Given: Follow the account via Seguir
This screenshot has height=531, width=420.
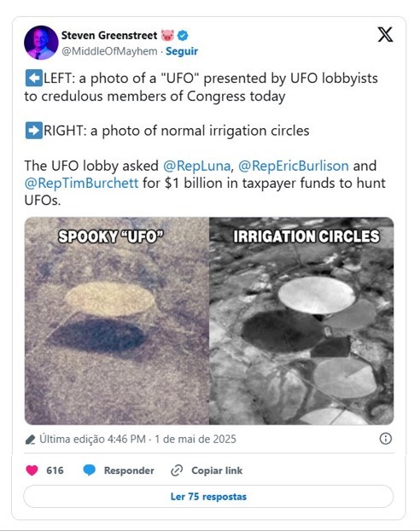Looking at the screenshot, I should (x=182, y=51).
